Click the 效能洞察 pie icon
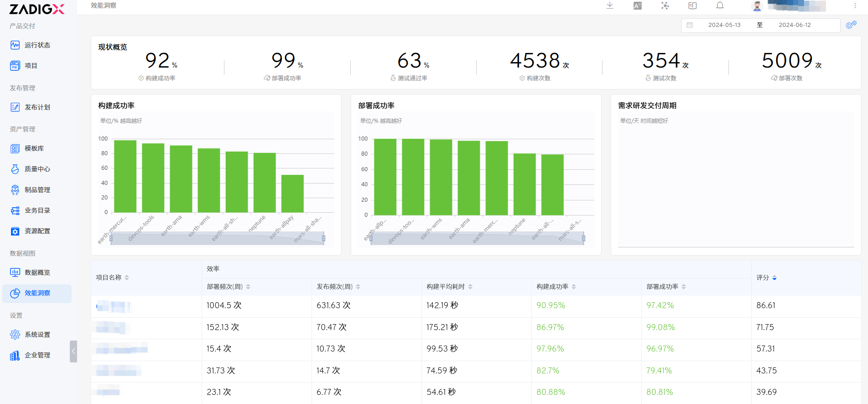The height and width of the screenshot is (404, 868). (15, 293)
